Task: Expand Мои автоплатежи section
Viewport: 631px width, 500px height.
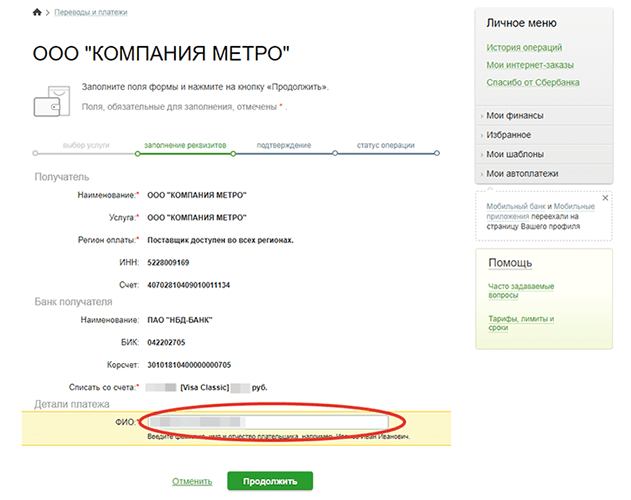Action: tap(522, 174)
